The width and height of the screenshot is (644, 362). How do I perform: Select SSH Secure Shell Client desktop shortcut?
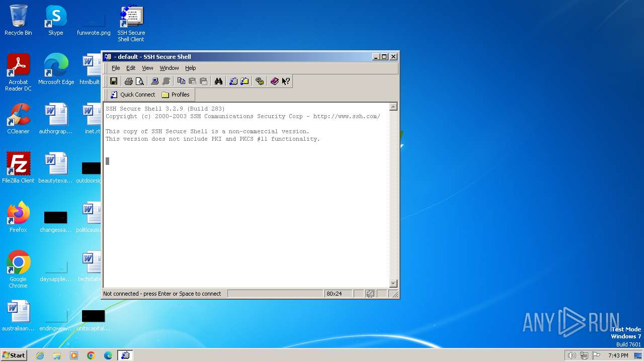click(x=131, y=23)
